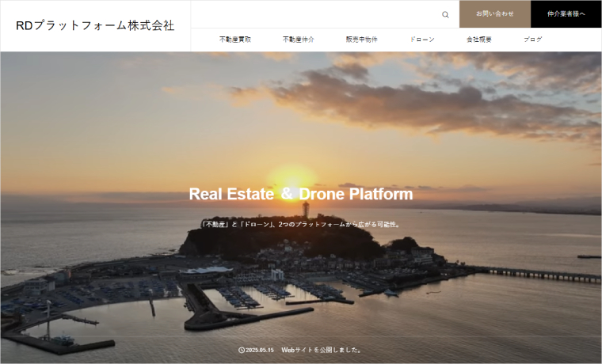Click the magnifying glass search icon
The width and height of the screenshot is (602, 364).
(445, 14)
